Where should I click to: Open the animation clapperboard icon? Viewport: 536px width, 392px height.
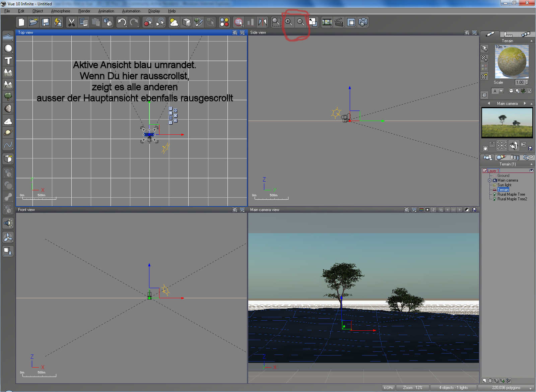[x=339, y=22]
